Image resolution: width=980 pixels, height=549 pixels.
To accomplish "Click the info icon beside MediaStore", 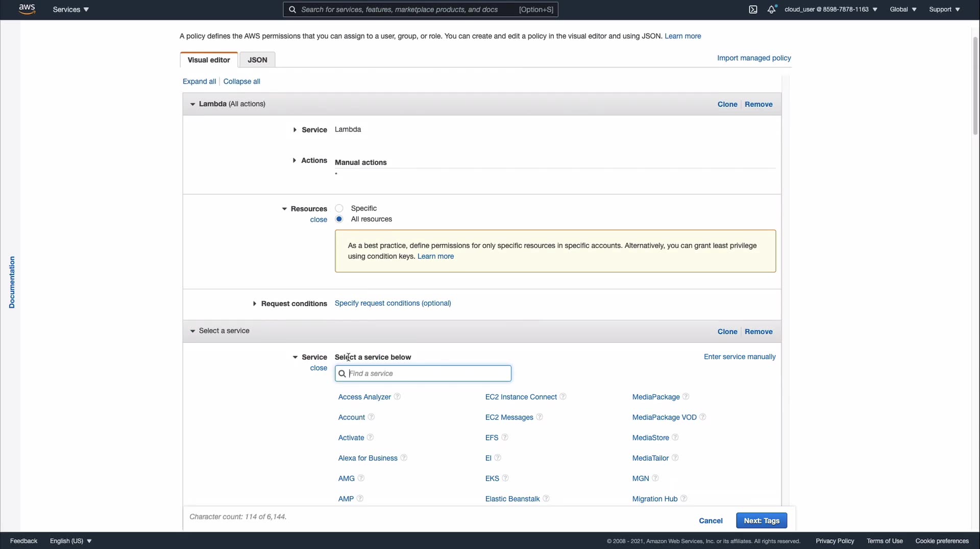I will click(675, 437).
